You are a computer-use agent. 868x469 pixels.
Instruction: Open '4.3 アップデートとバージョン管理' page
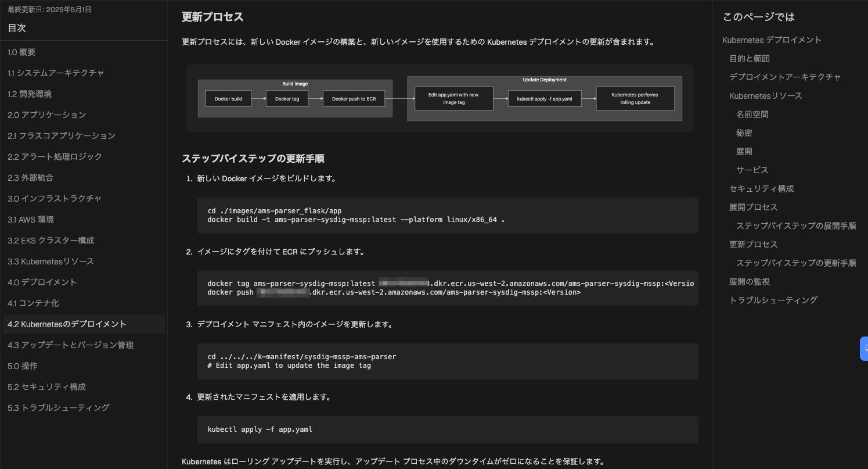click(x=70, y=345)
